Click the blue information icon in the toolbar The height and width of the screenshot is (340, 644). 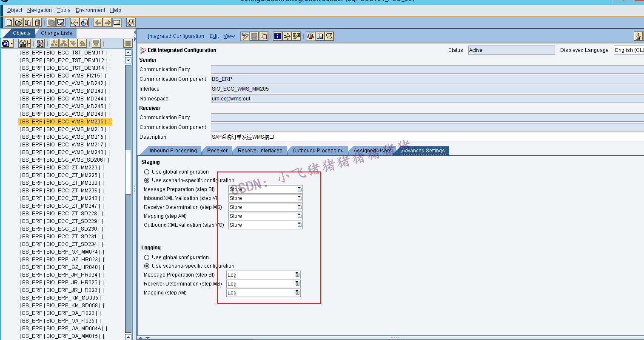(277, 36)
